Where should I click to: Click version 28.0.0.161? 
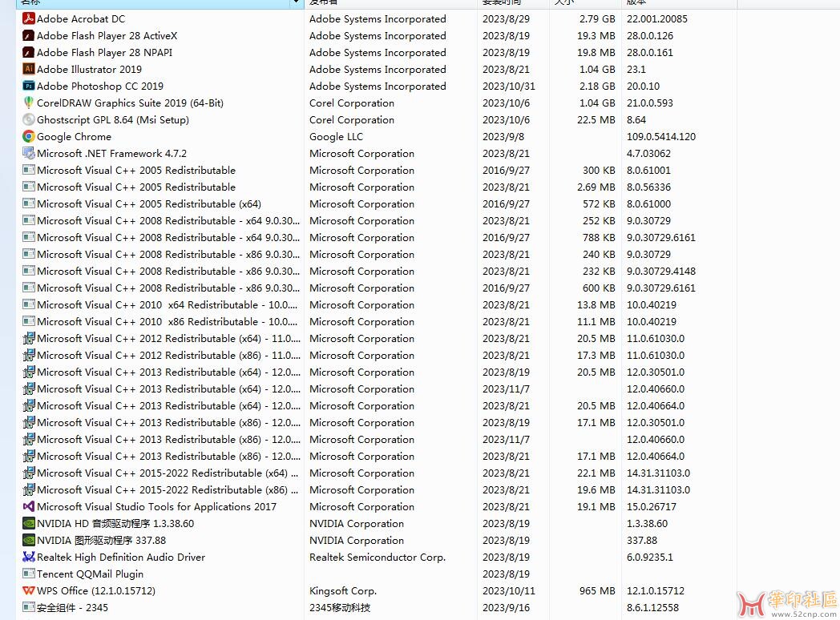[650, 53]
